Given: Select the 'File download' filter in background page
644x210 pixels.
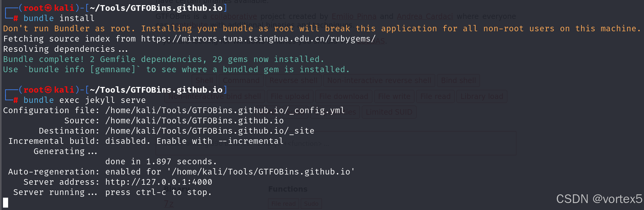Looking at the screenshot, I should [x=344, y=96].
